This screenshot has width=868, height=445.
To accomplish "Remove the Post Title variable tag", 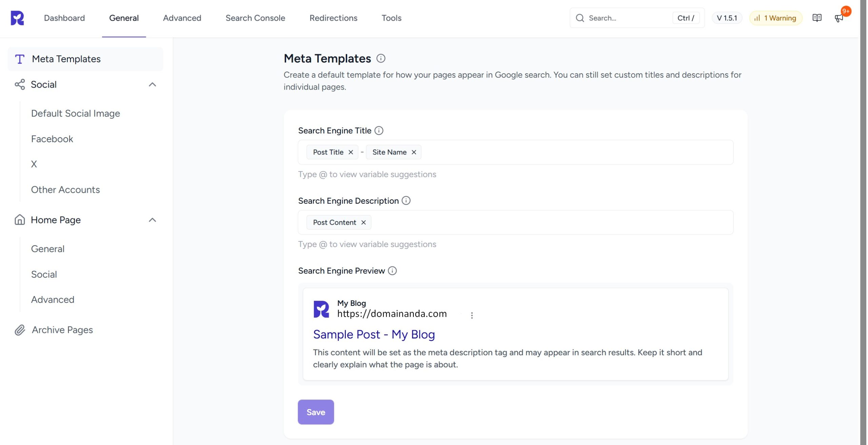I will tap(351, 152).
